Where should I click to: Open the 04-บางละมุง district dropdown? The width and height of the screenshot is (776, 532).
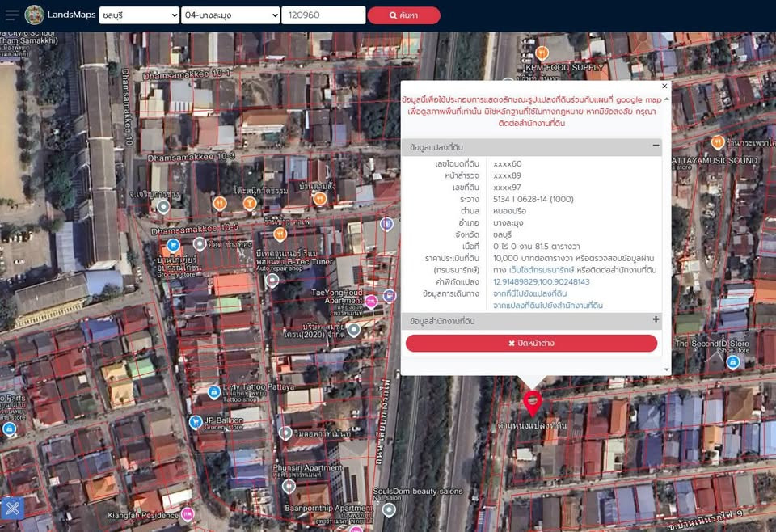(230, 15)
